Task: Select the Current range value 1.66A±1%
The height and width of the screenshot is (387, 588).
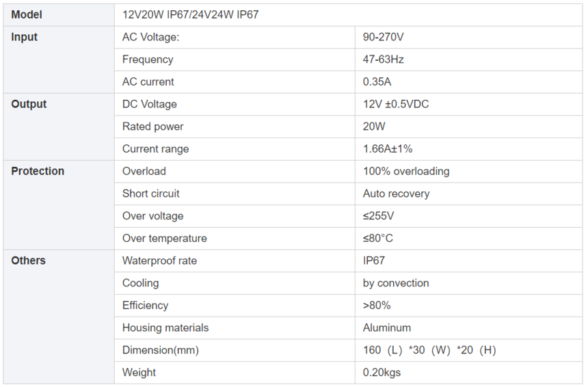Action: [x=388, y=149]
